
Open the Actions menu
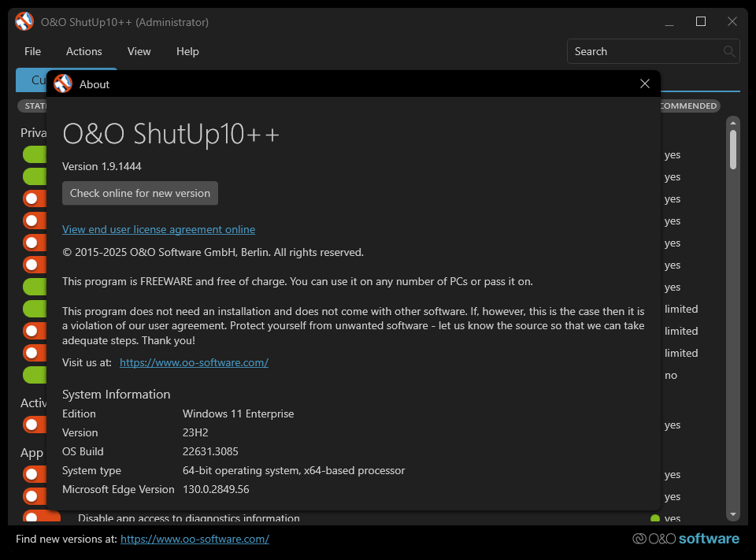[x=84, y=51]
